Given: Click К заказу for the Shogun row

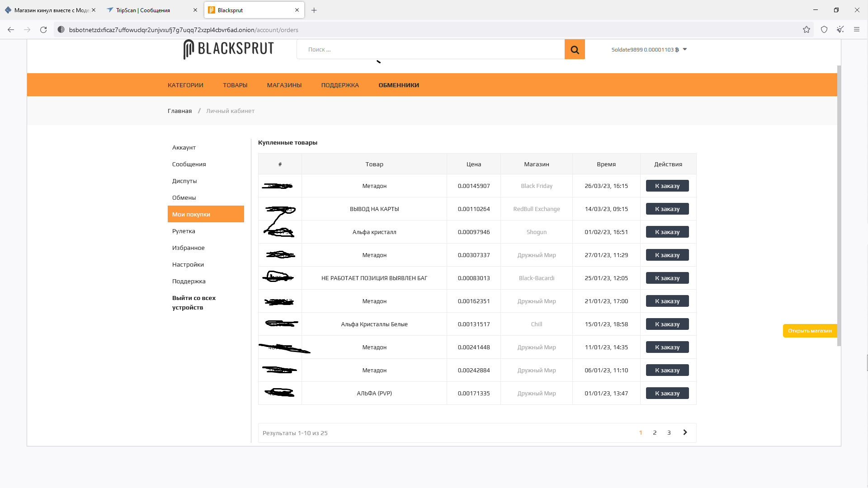Looking at the screenshot, I should coord(667,232).
